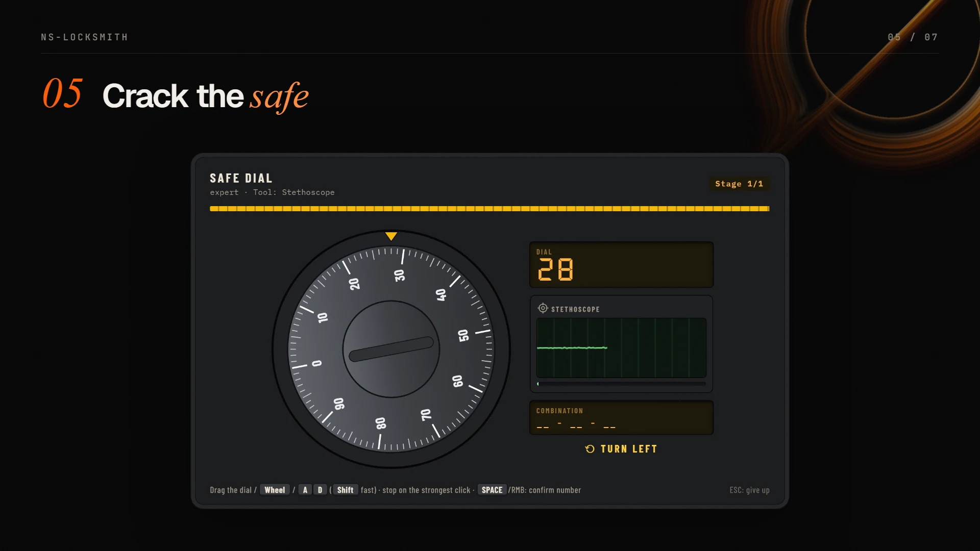Click the stethoscope target icon
980x551 pixels.
[x=543, y=308]
